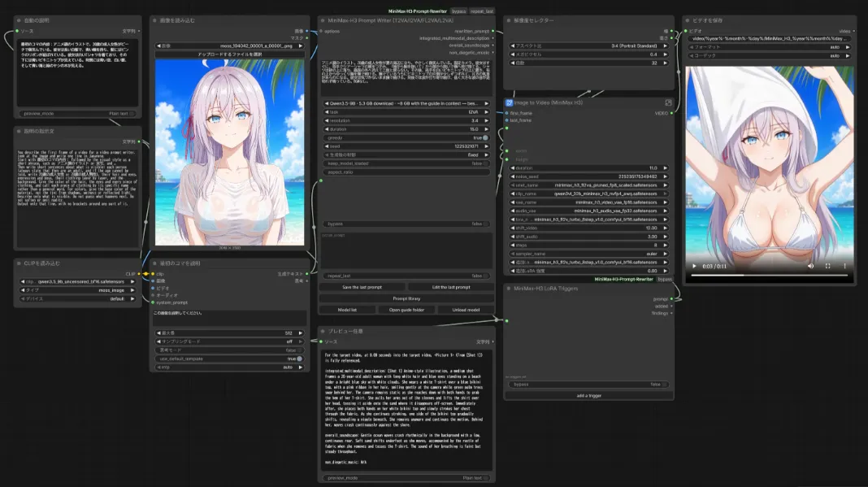Collapse the MiniMax-H3 LoRA Triggers node dot
Screen dimensions: 868x487
point(508,288)
